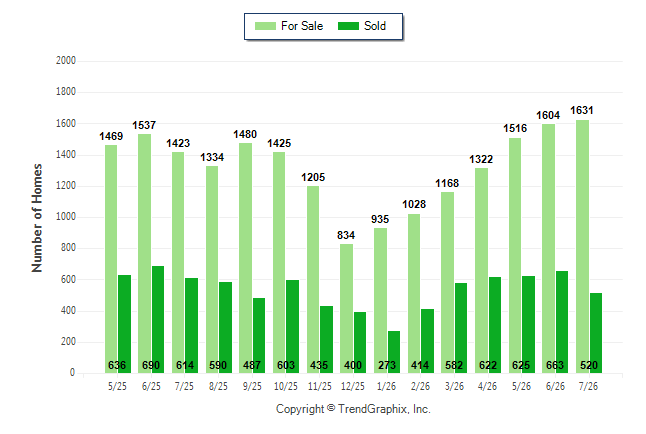The width and height of the screenshot is (646, 434).
Task: Click the 6/26 Sold bar labeled 663
Action: pos(562,322)
